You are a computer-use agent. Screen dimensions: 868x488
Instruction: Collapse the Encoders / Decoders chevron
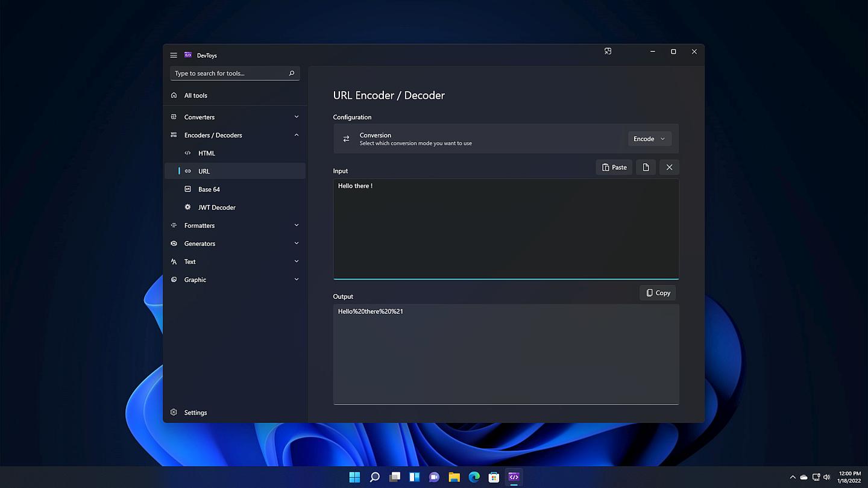point(297,135)
